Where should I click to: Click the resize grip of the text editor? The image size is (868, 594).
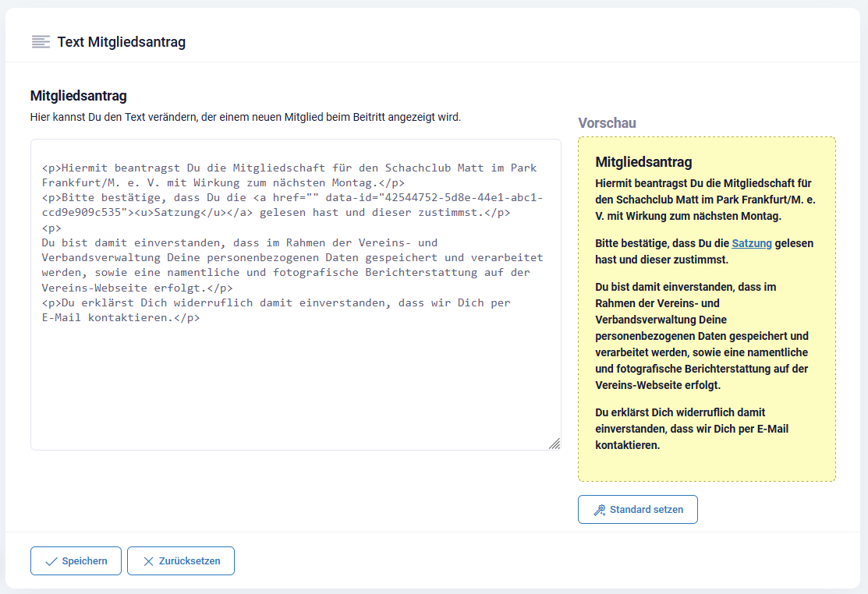pos(554,443)
